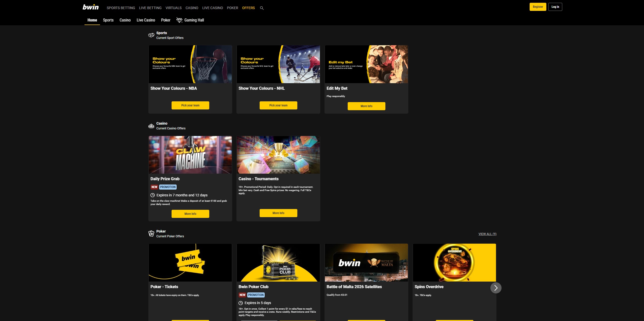Click the Casino section roulette icon
Viewport: 644px width, 321px height.
coord(151,126)
